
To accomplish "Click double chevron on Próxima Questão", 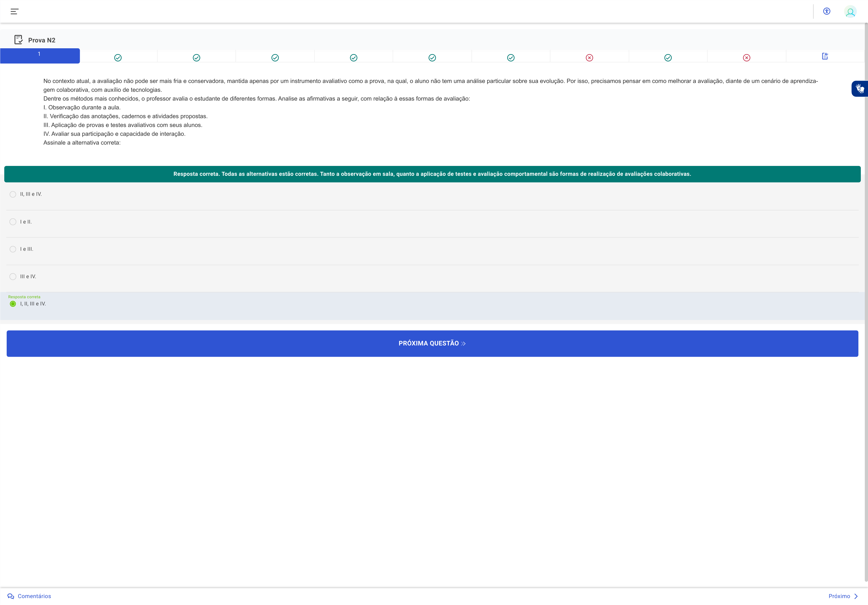I will (463, 344).
